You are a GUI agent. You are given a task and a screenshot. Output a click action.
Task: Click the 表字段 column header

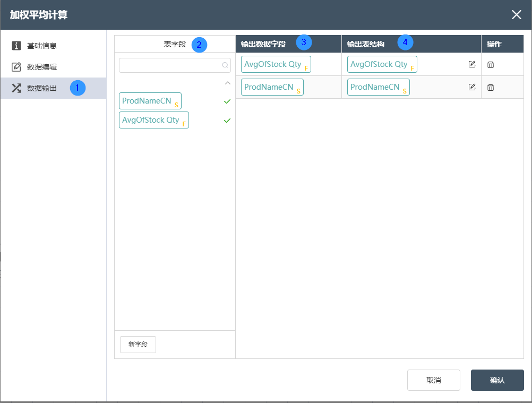pyautogui.click(x=175, y=44)
